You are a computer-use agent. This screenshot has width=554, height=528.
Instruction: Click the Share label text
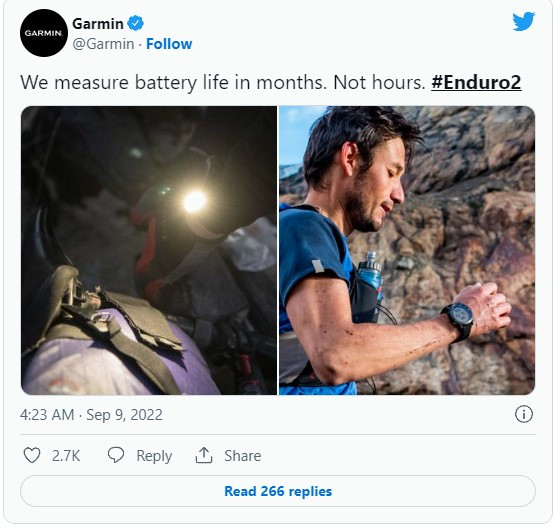point(242,456)
